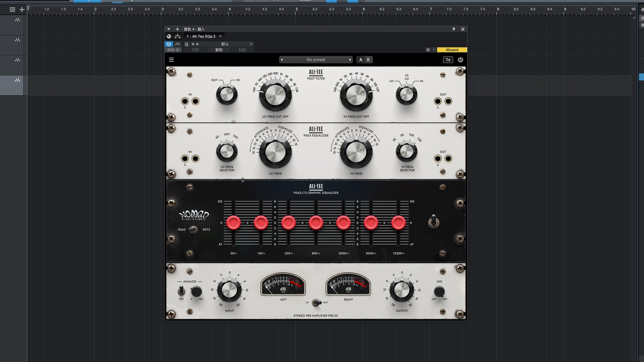Go to previous preset in host bar
Screen dimensions: 644x362
[193, 44]
